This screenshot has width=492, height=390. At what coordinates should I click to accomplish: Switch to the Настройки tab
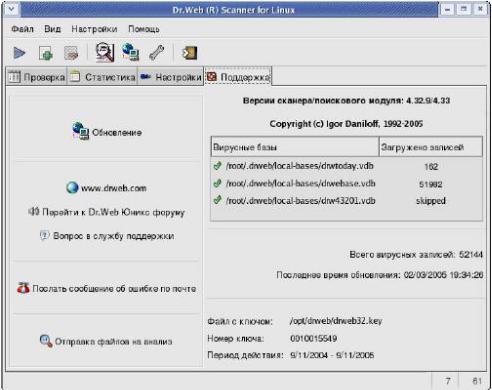tap(171, 77)
